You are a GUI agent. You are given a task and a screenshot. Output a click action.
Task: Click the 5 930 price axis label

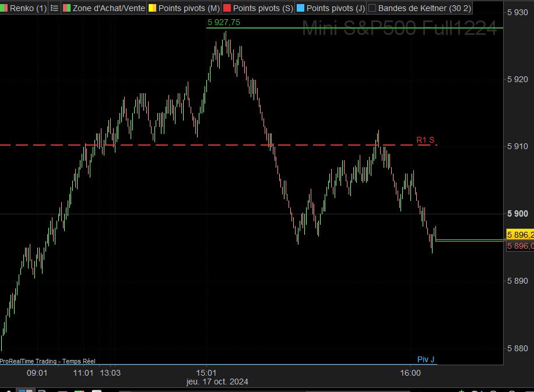pyautogui.click(x=517, y=13)
